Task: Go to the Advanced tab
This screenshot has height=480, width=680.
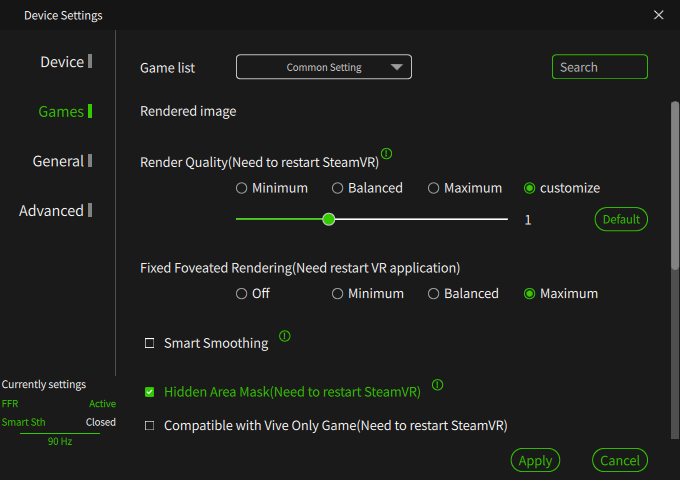Action: click(x=52, y=211)
